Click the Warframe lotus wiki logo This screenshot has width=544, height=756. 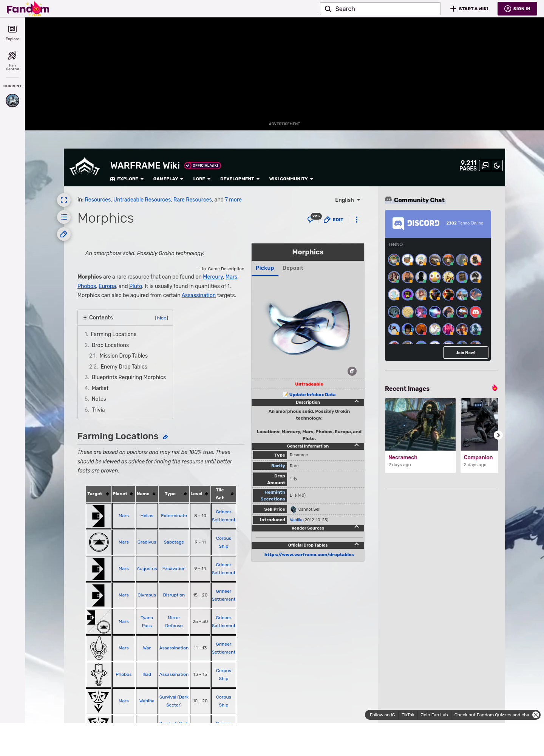click(x=85, y=167)
